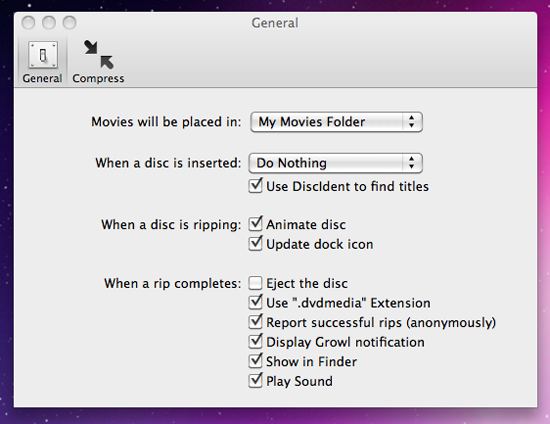
Task: Open the General preferences pane icon
Action: click(43, 55)
